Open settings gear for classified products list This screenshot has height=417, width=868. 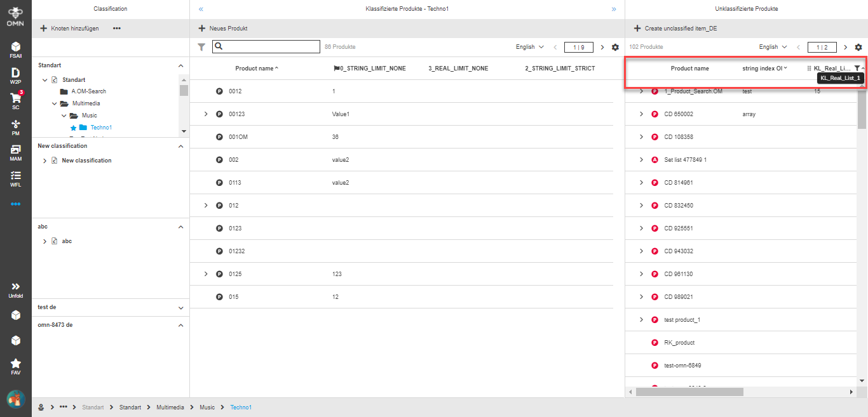tap(614, 46)
